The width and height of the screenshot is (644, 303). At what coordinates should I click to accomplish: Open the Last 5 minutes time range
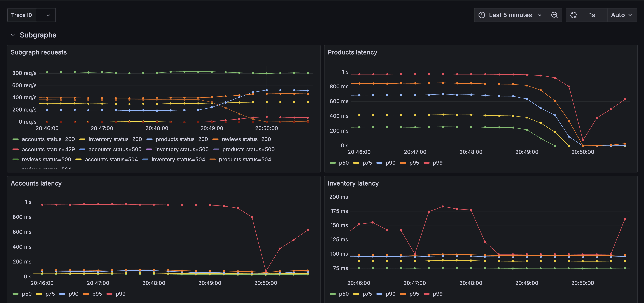[x=510, y=15]
